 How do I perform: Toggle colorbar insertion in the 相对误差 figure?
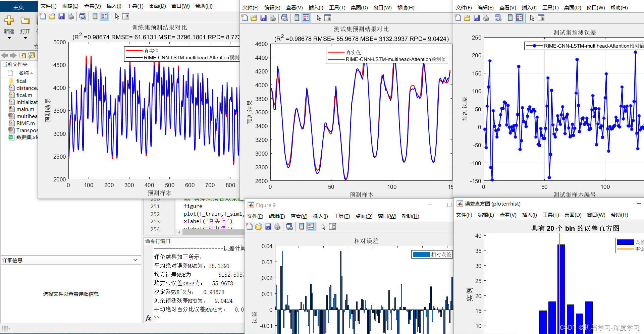pyautogui.click(x=301, y=226)
